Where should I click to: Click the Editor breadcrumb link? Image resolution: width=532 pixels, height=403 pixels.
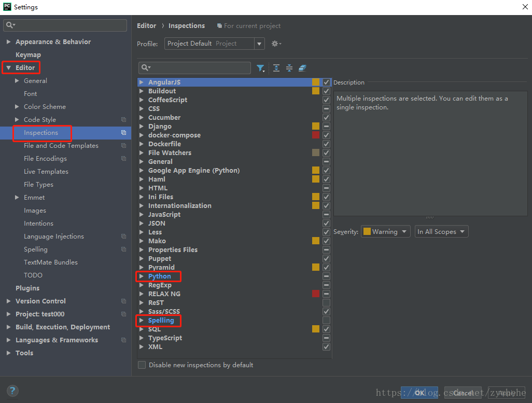click(x=147, y=26)
